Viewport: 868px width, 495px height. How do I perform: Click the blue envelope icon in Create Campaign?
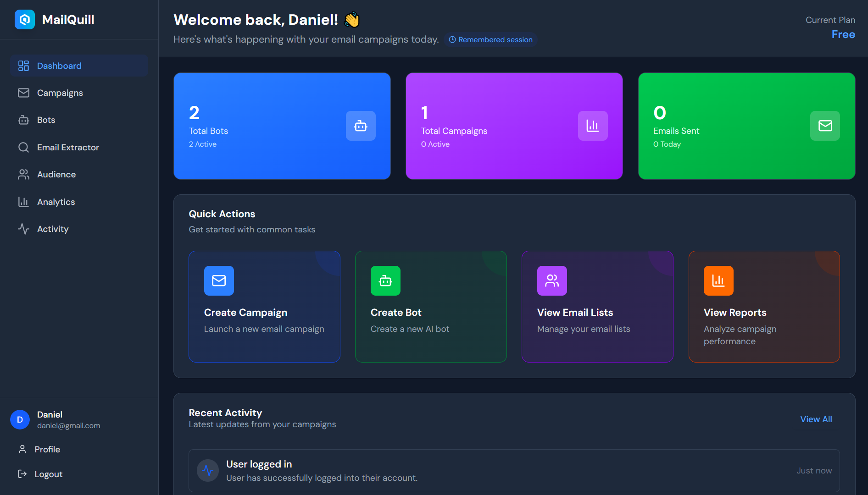(219, 280)
